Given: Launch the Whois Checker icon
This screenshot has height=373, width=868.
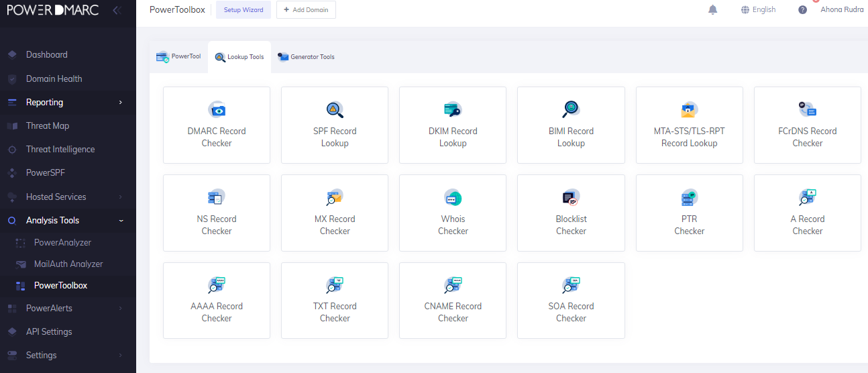Looking at the screenshot, I should pyautogui.click(x=453, y=197).
